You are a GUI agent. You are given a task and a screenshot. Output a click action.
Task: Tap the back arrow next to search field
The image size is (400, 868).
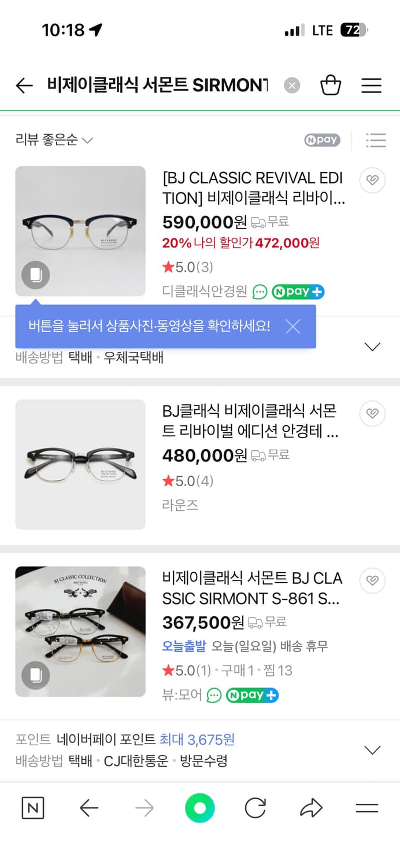23,84
